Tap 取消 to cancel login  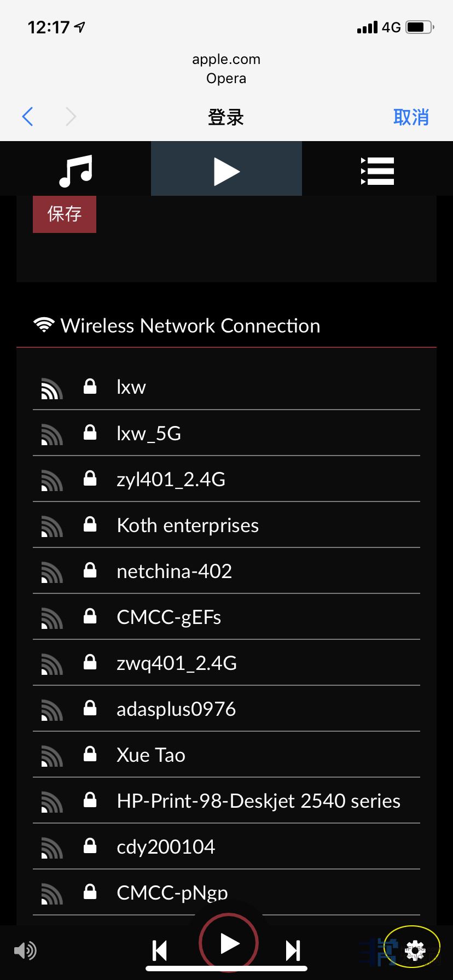(411, 117)
